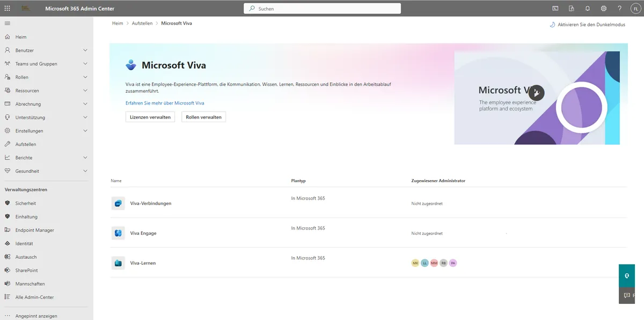
Task: Open Viva-Lernen row name
Action: coord(143,263)
